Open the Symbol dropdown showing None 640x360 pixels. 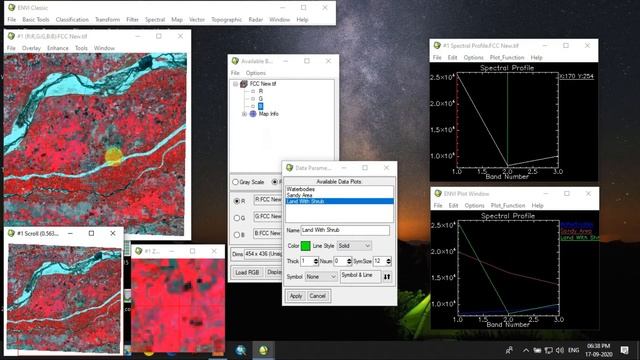[x=321, y=277]
